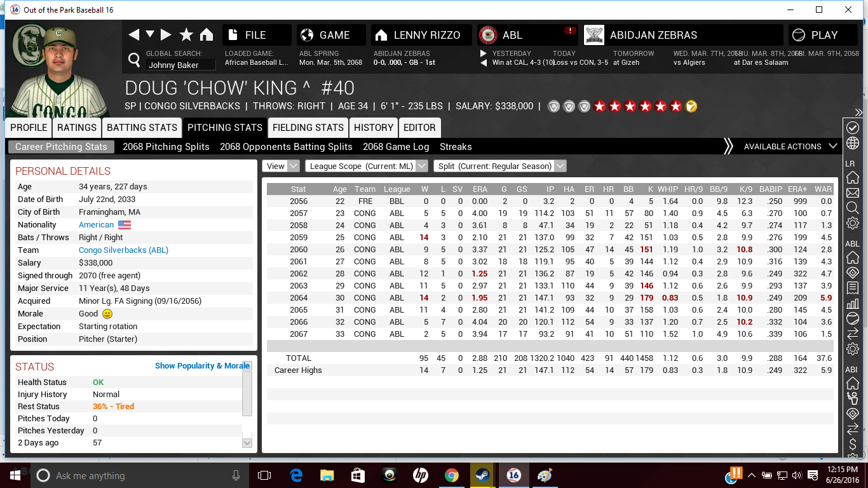Open the gear icon in the LR sidebar group
Image resolution: width=868 pixels, height=488 pixels.
[853, 223]
